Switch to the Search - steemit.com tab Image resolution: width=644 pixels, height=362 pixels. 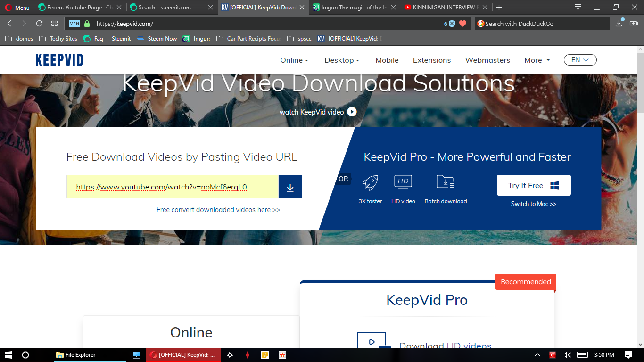[167, 8]
